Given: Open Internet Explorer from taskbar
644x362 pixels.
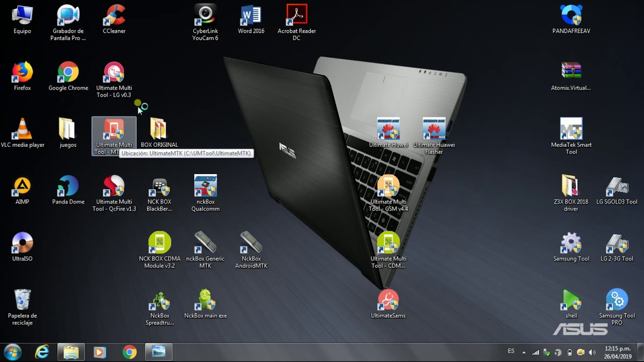Looking at the screenshot, I should coord(42,352).
